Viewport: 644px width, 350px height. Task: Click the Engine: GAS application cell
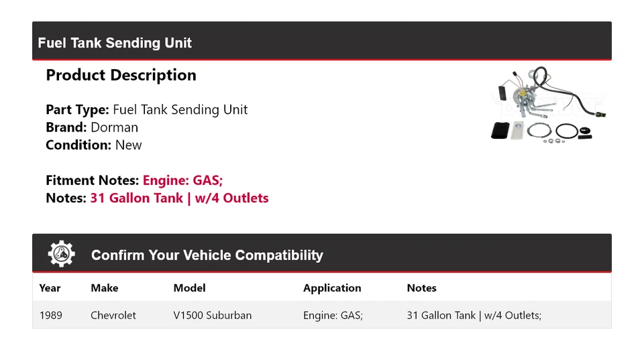[x=333, y=315]
